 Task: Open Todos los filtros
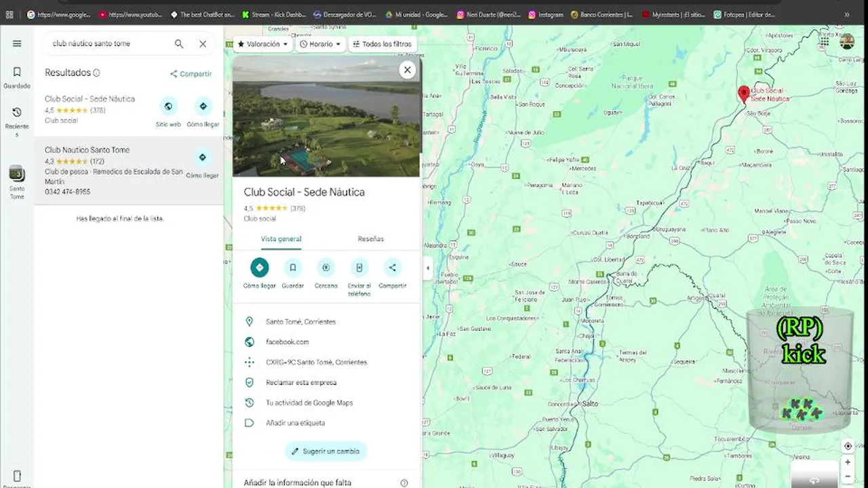click(x=381, y=44)
